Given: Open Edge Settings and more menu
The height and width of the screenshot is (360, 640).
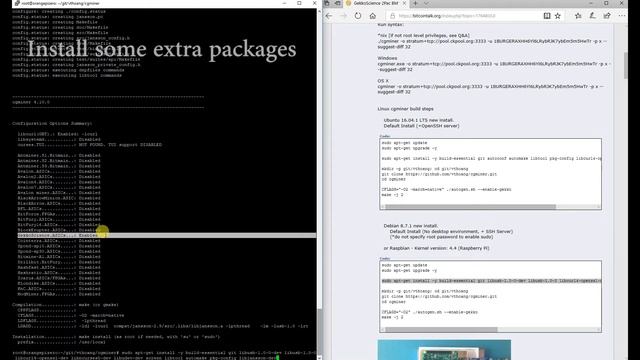Looking at the screenshot, I should [x=622, y=16].
